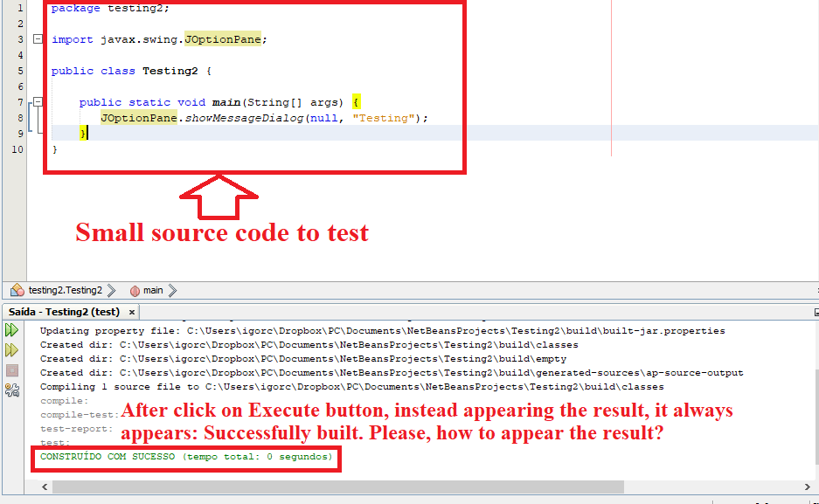This screenshot has width=819, height=504.
Task: Collapse the import fold on line 3
Action: [x=38, y=39]
